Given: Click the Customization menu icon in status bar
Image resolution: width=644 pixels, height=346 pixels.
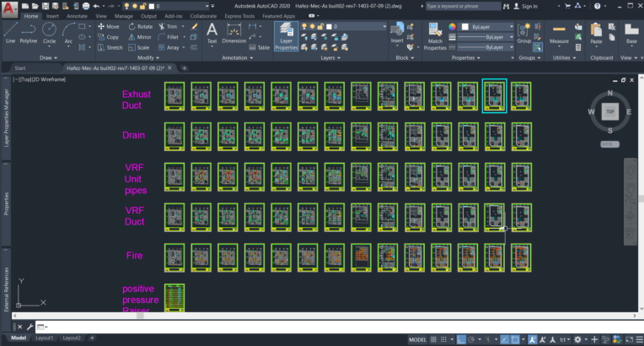Looking at the screenshot, I should pyautogui.click(x=640, y=339).
